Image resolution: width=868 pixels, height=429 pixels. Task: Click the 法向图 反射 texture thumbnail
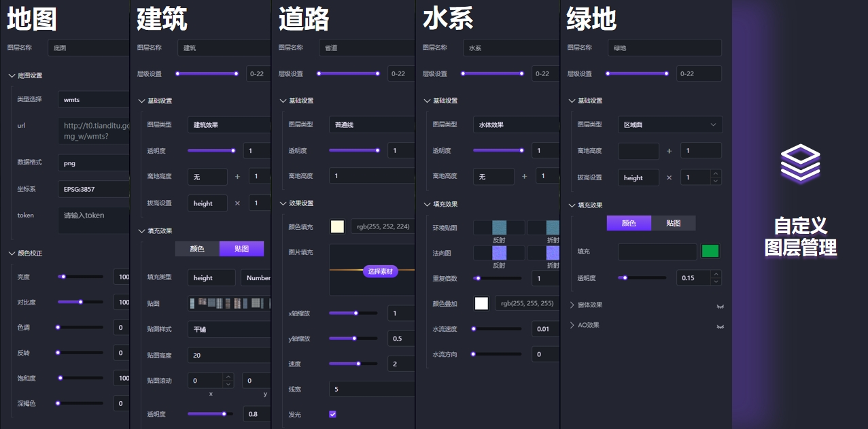point(499,253)
